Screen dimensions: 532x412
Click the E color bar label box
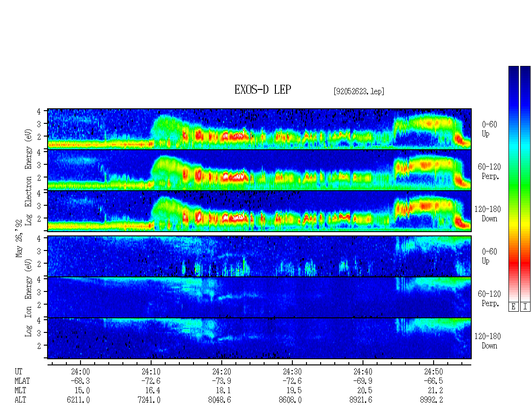pyautogui.click(x=513, y=307)
